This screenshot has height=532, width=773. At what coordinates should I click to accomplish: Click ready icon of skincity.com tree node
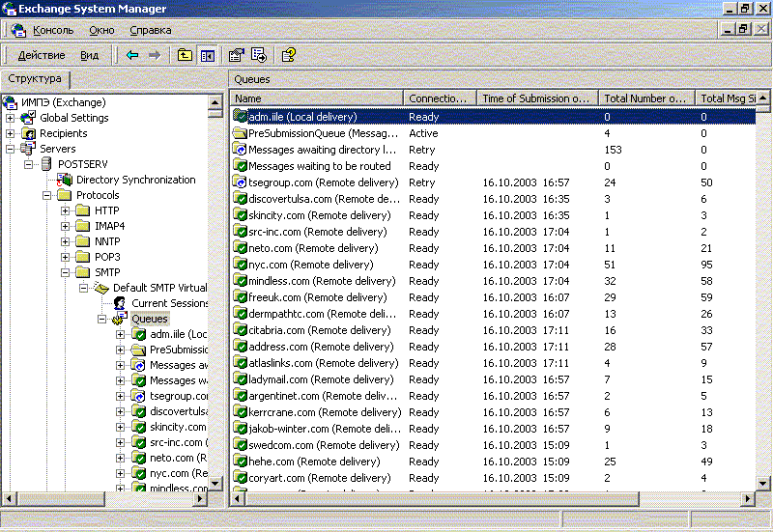click(138, 427)
